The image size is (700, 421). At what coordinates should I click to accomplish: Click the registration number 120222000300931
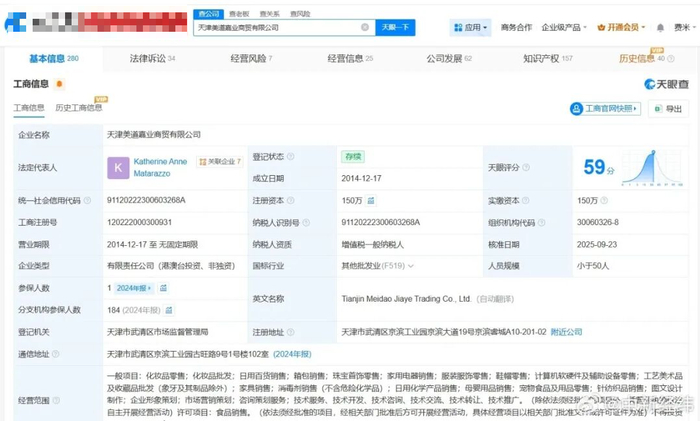click(139, 222)
